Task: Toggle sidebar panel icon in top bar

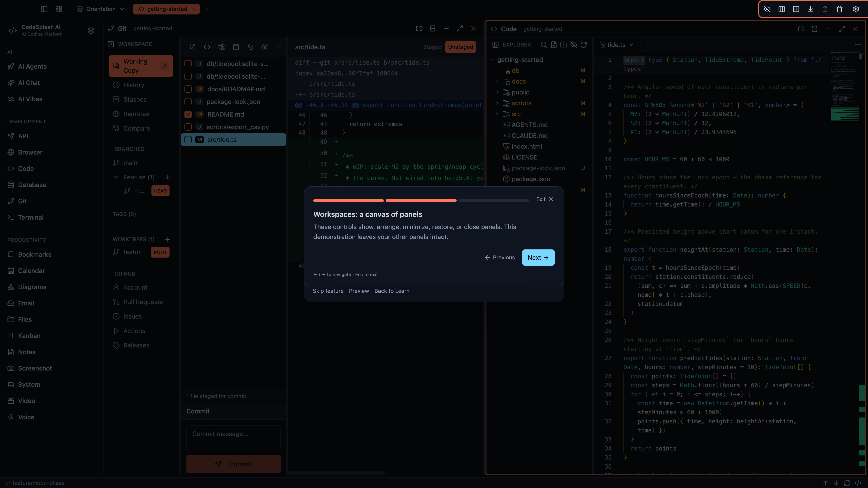Action: [x=44, y=9]
